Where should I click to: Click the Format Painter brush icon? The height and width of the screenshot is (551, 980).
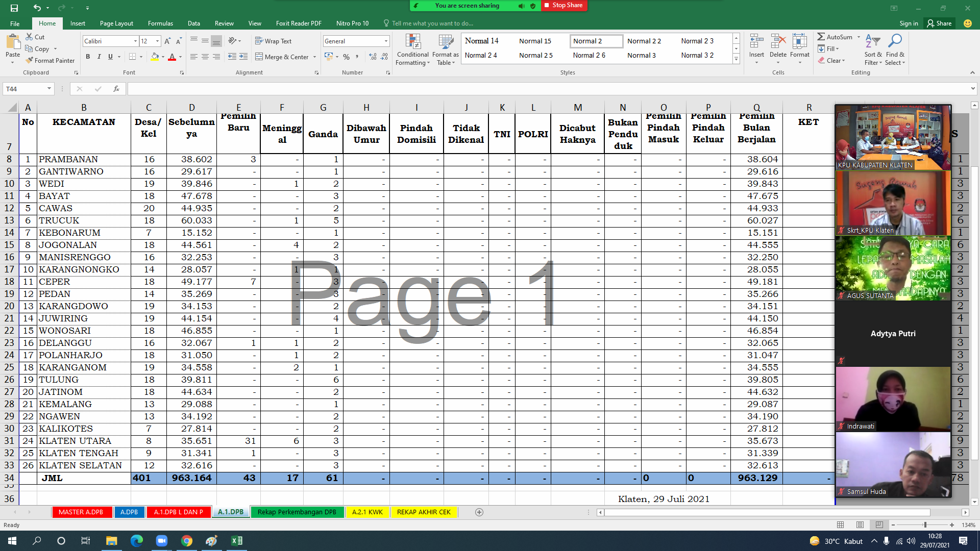(30, 60)
